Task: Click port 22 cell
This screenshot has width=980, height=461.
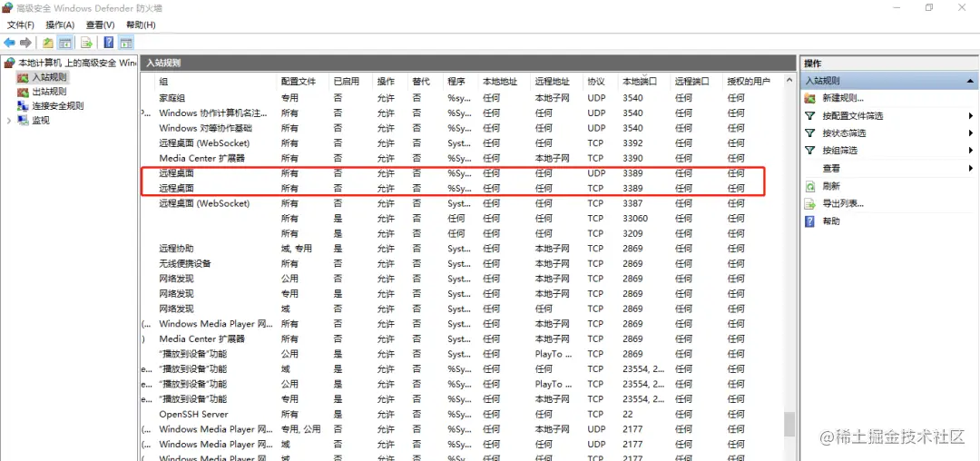Action: (x=628, y=414)
